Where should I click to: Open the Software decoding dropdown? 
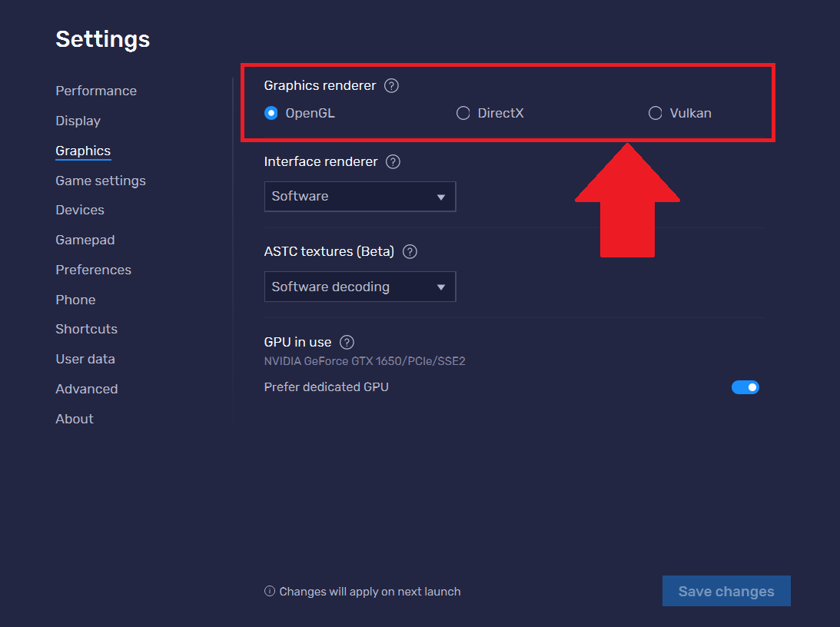point(360,287)
